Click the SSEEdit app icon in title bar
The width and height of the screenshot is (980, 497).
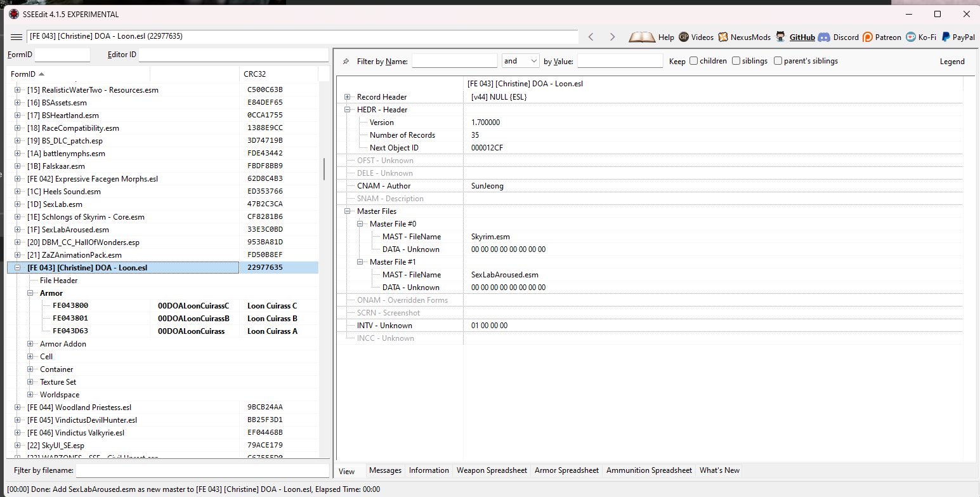tap(14, 14)
